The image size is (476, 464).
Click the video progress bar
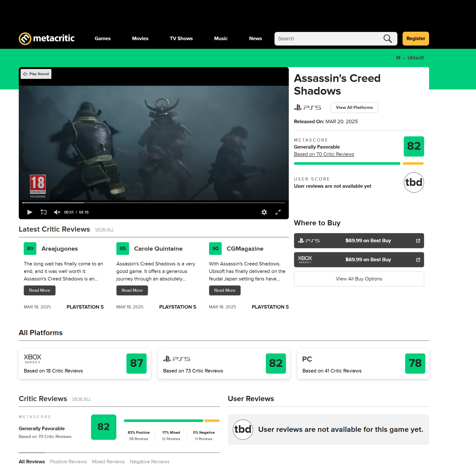(x=154, y=203)
